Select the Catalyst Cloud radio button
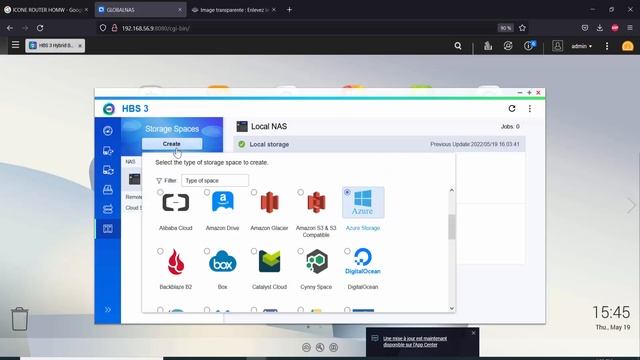This screenshot has width=640, height=360. tap(254, 251)
